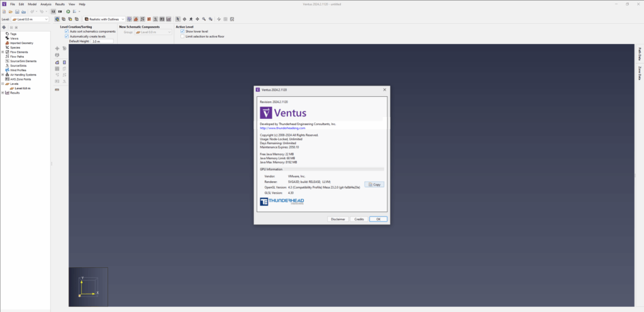Uncheck Auto sort schematics components

point(67,31)
